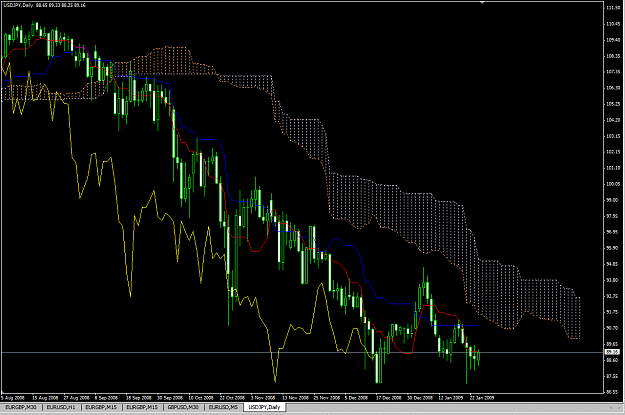Select the active USDJPY,Daily tab
Viewport: 625px width, 415px height.
click(264, 407)
